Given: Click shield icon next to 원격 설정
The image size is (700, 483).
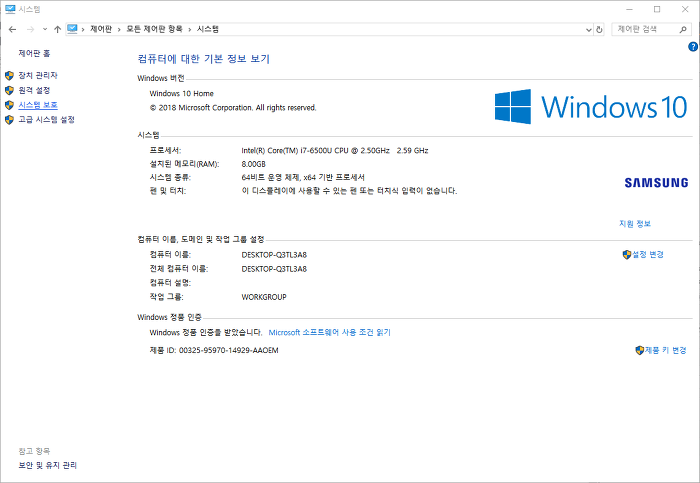Looking at the screenshot, I should click(9, 90).
